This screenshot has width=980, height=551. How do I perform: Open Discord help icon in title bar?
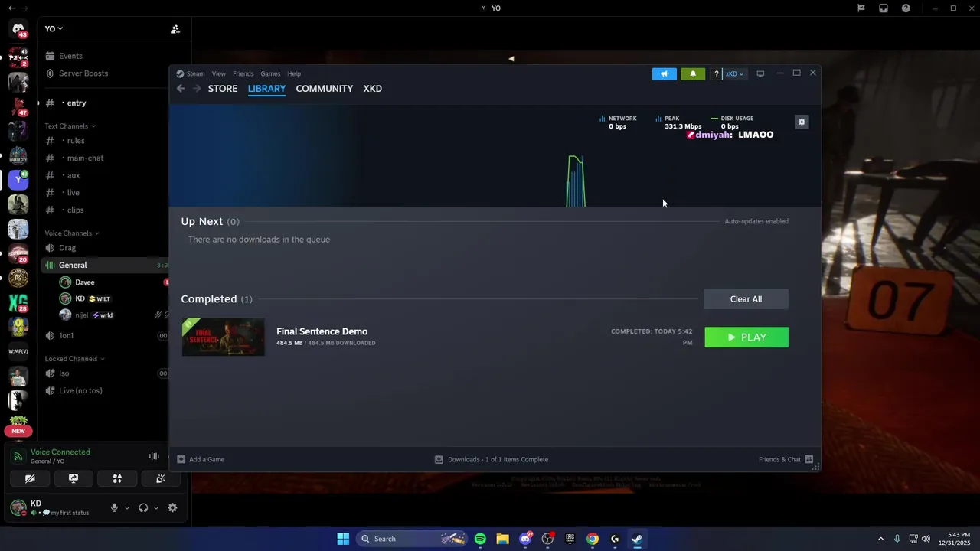tap(906, 8)
